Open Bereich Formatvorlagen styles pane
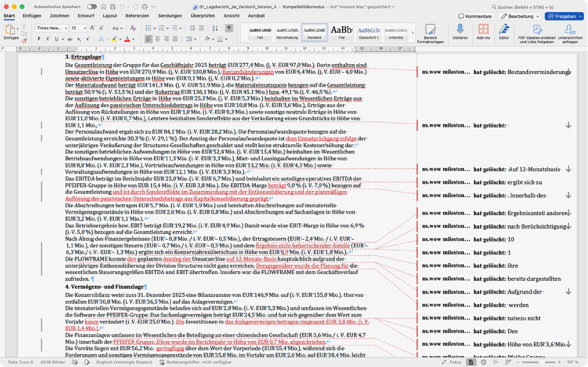Screen dimensions: 588x367 coord(430,33)
